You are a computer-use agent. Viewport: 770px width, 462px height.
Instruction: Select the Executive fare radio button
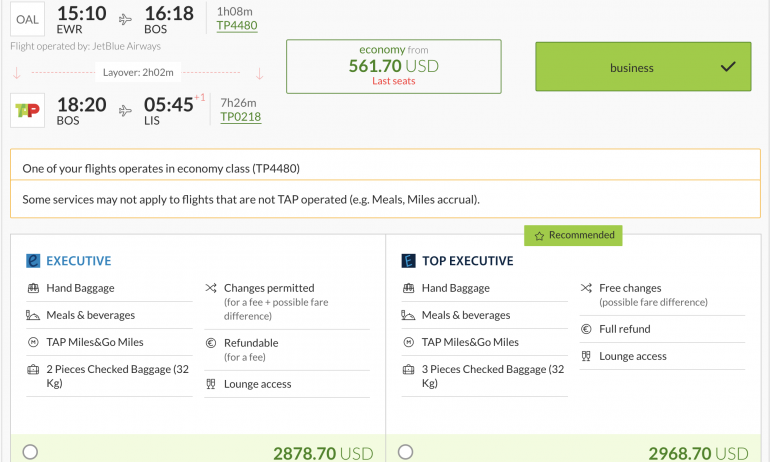pos(30,452)
